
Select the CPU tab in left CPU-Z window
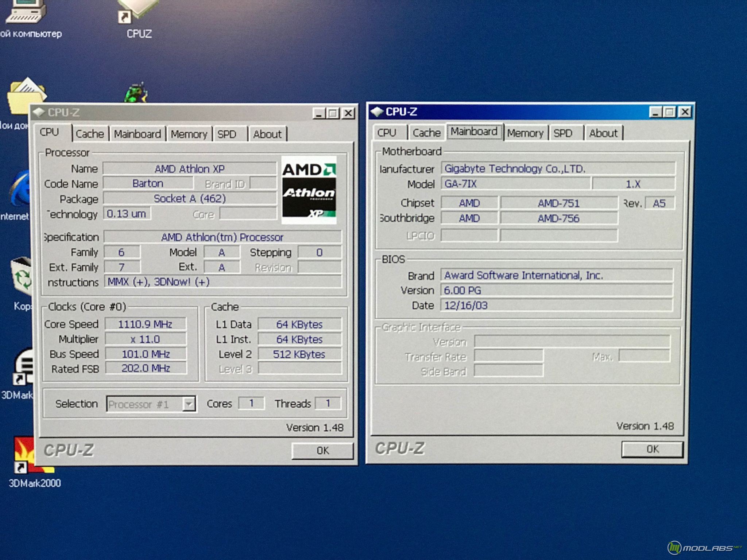coord(50,133)
